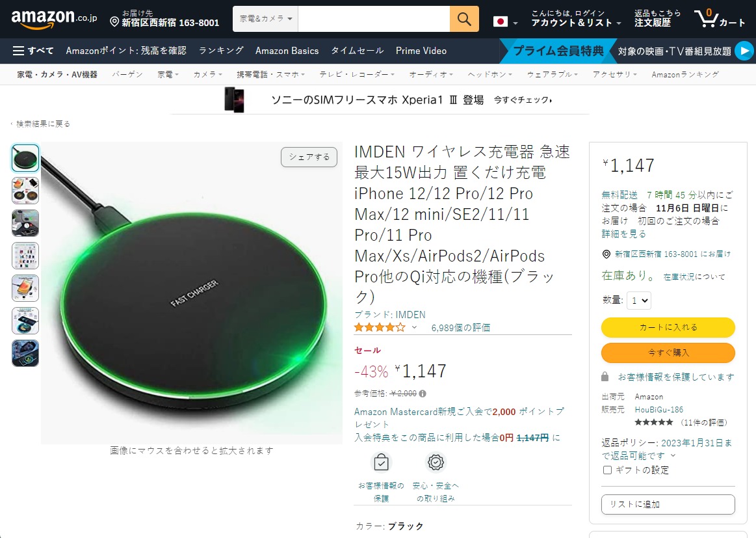Select Prime Video from the navigation bar

coord(421,51)
